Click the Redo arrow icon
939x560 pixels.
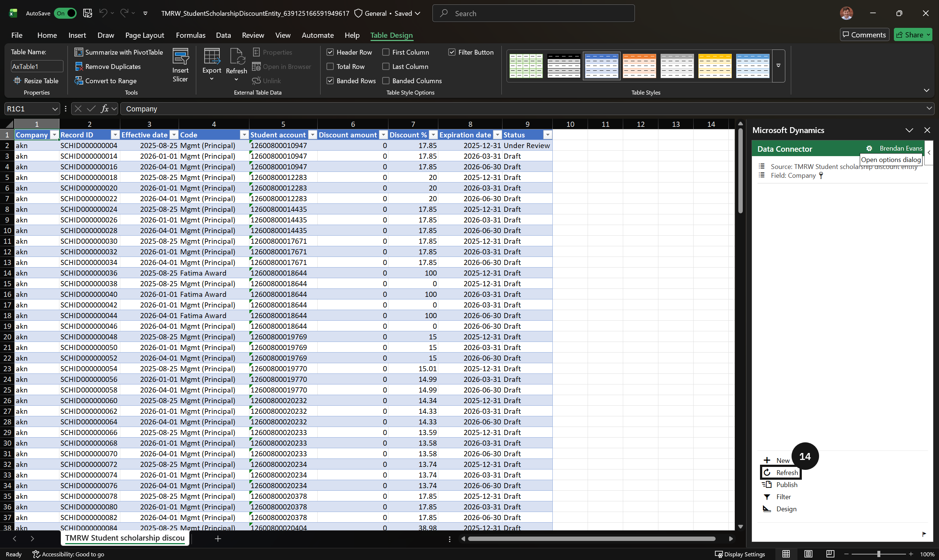click(x=124, y=13)
